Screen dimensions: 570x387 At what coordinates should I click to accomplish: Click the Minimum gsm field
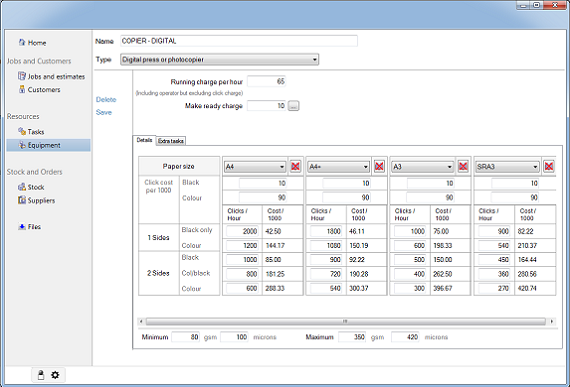185,337
